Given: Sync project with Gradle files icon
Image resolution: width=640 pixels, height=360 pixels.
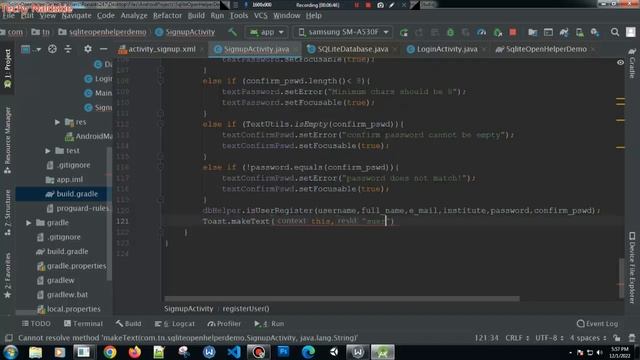Looking at the screenshot, I should pos(564,32).
